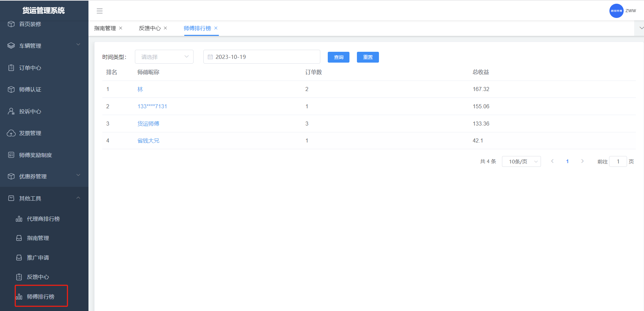Viewport: 644px width, 311px height.
Task: Click the 重置 button
Action: [x=367, y=57]
